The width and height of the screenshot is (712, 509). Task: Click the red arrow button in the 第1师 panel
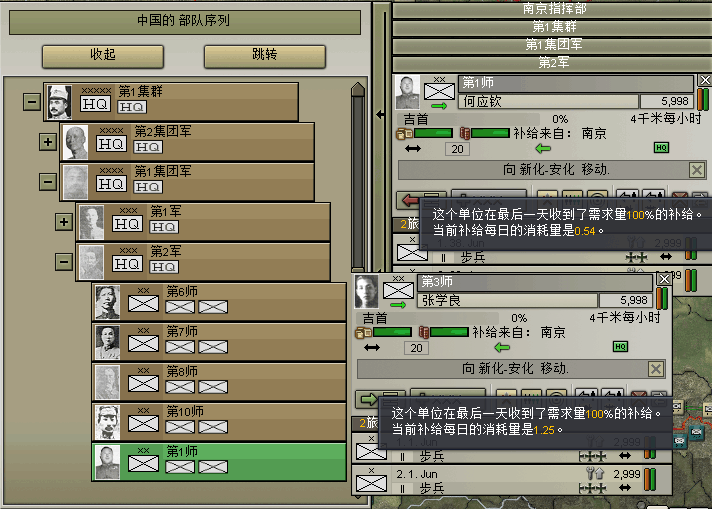tap(410, 200)
